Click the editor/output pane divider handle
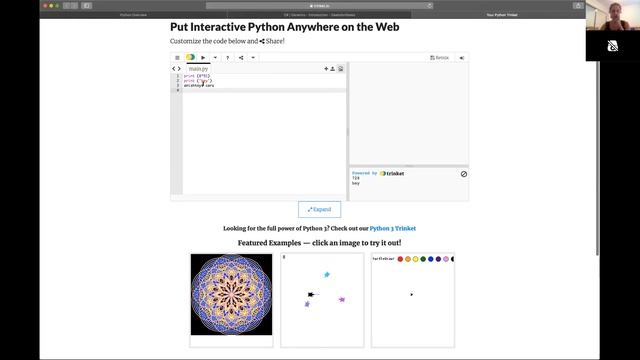The height and width of the screenshot is (360, 640). point(348,131)
